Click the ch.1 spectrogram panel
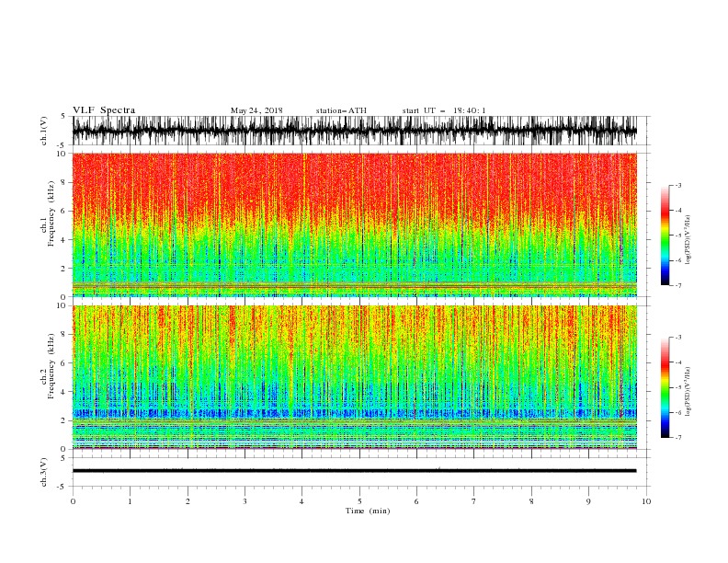The image size is (728, 563). pyautogui.click(x=354, y=224)
